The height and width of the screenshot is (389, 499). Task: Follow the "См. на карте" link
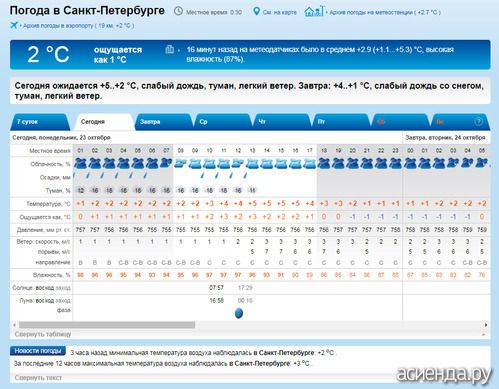(280, 12)
